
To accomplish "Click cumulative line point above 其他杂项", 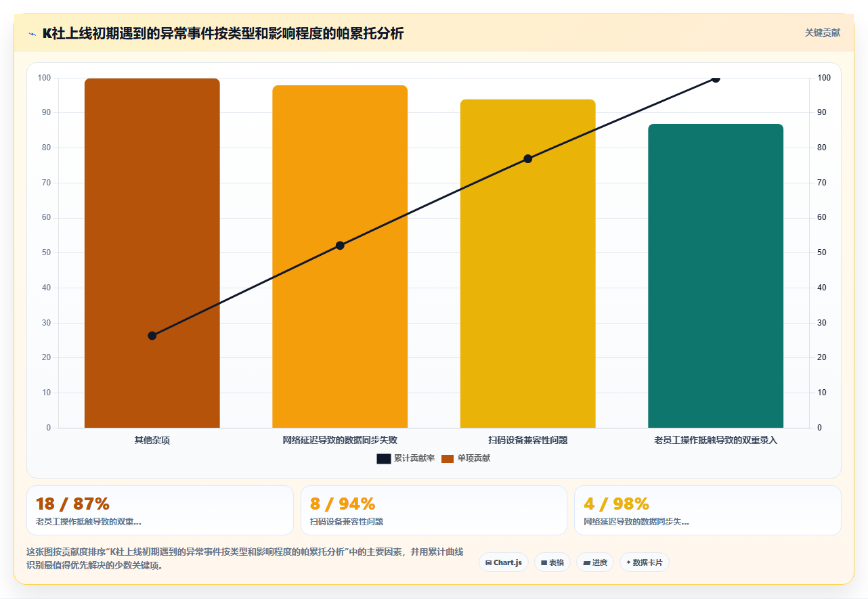I will pos(152,336).
